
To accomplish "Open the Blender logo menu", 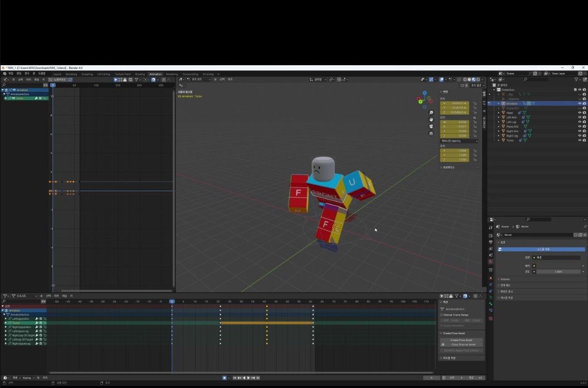I will tap(4, 74).
